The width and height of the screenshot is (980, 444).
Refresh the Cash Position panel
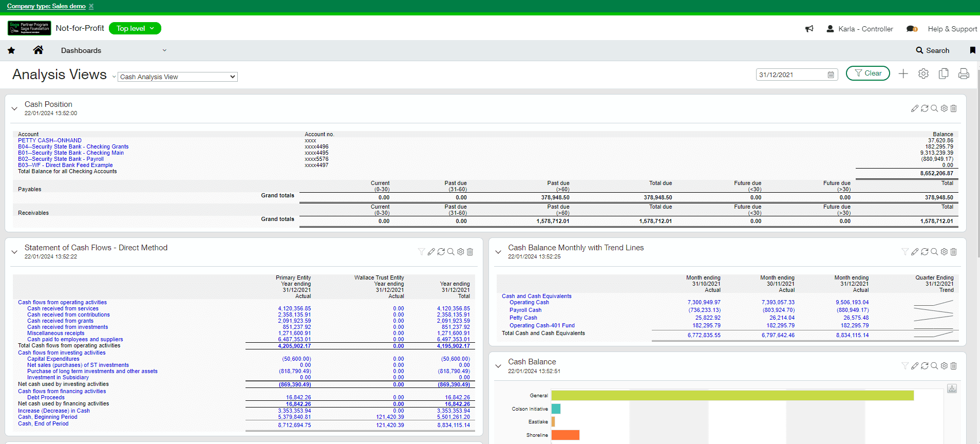pos(925,108)
